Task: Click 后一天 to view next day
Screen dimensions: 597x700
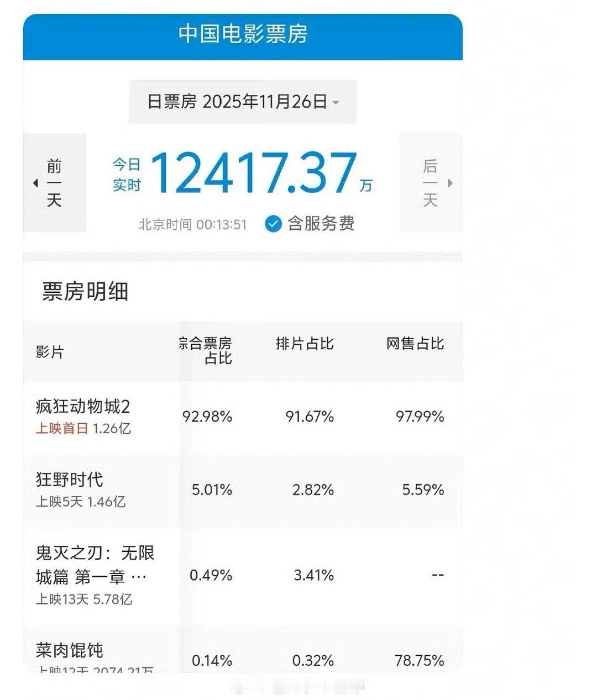Action: 431,182
